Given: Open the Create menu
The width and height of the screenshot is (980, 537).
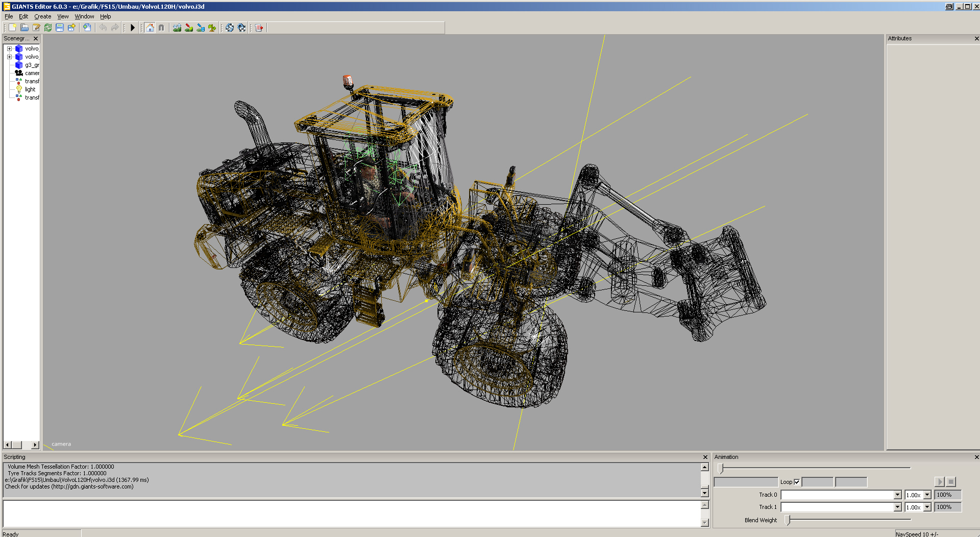Looking at the screenshot, I should (x=43, y=16).
